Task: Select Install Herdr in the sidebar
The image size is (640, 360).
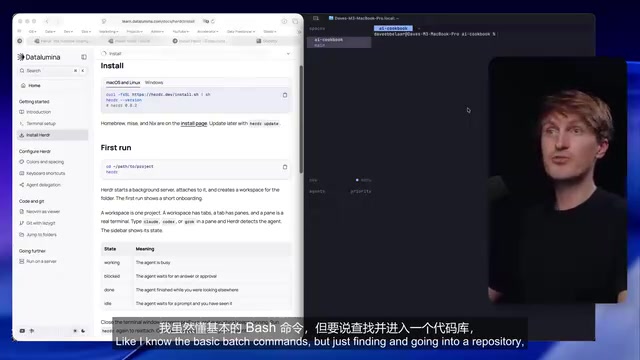Action: 52,135
